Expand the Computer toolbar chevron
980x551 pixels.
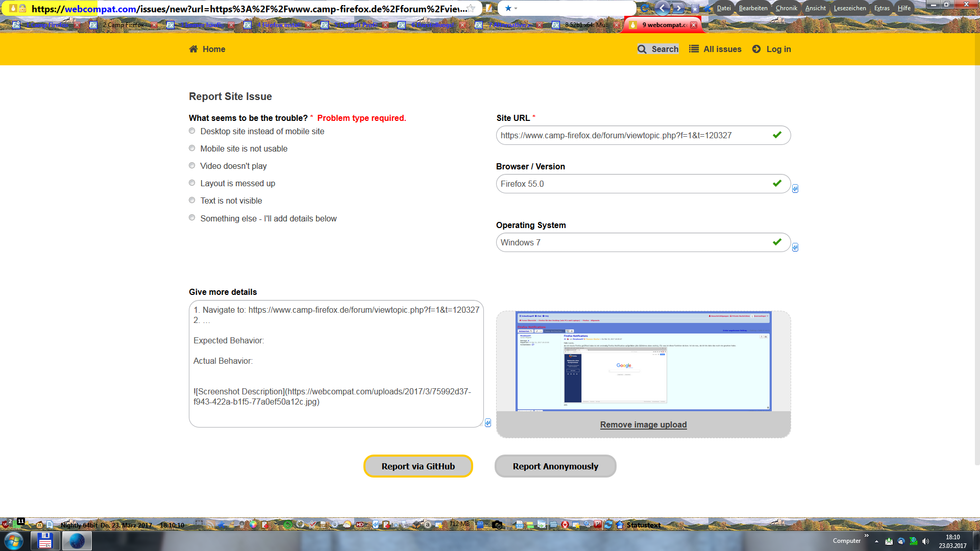point(866,535)
